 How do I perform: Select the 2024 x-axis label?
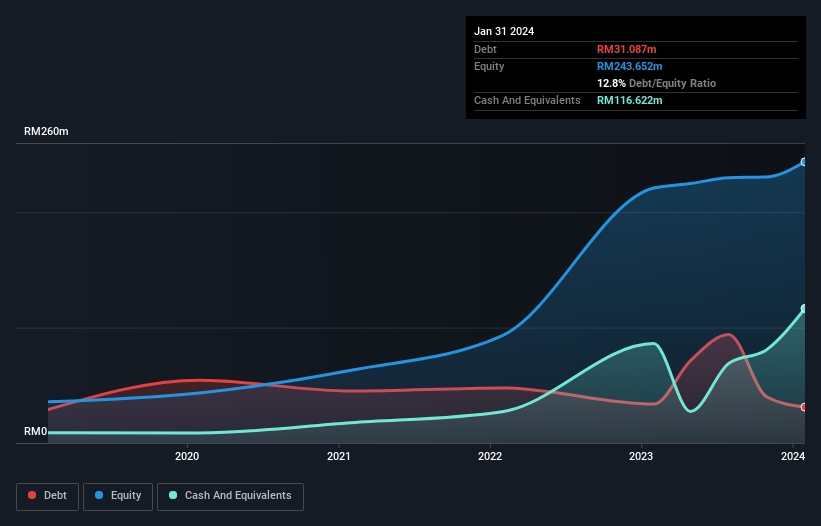[x=793, y=456]
